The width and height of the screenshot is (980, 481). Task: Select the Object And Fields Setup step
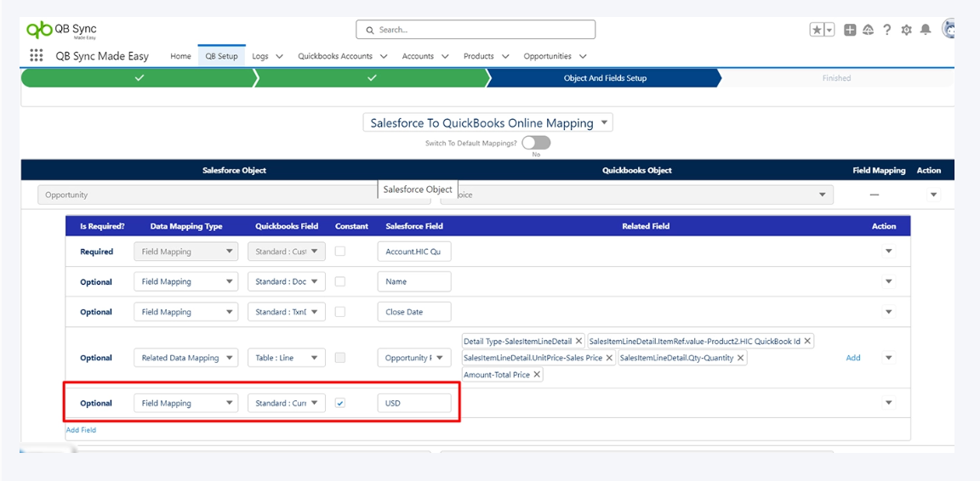coord(605,78)
